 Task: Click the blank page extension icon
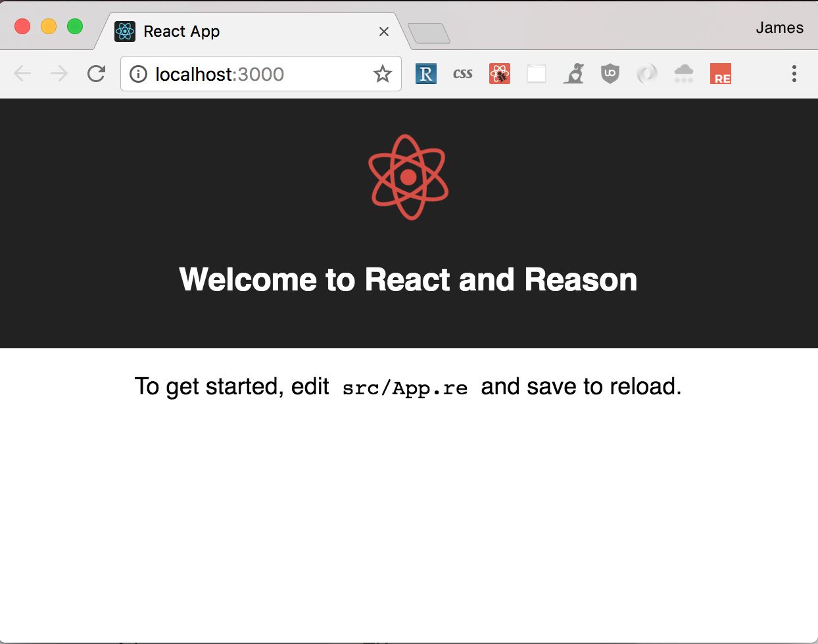tap(537, 74)
